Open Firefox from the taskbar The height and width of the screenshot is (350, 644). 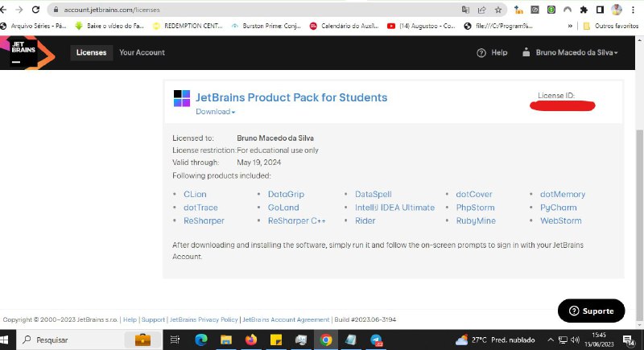[251, 340]
